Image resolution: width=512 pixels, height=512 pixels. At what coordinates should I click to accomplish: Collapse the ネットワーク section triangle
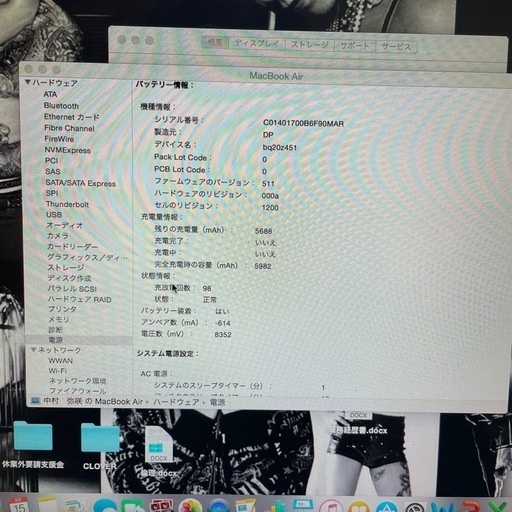click(34, 350)
